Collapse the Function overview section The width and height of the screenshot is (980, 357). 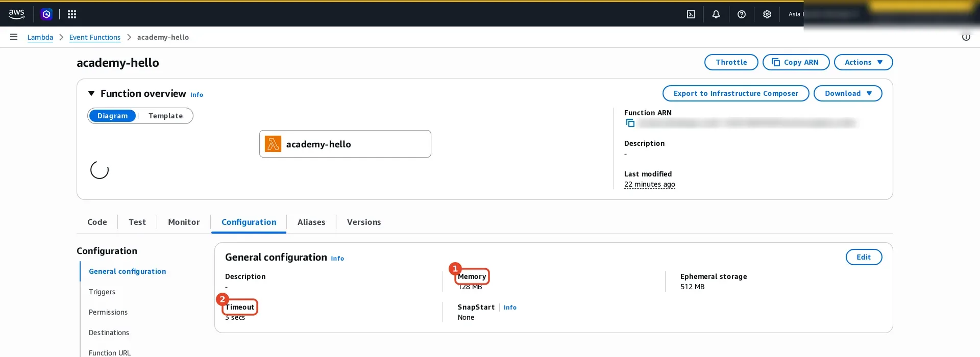(91, 93)
